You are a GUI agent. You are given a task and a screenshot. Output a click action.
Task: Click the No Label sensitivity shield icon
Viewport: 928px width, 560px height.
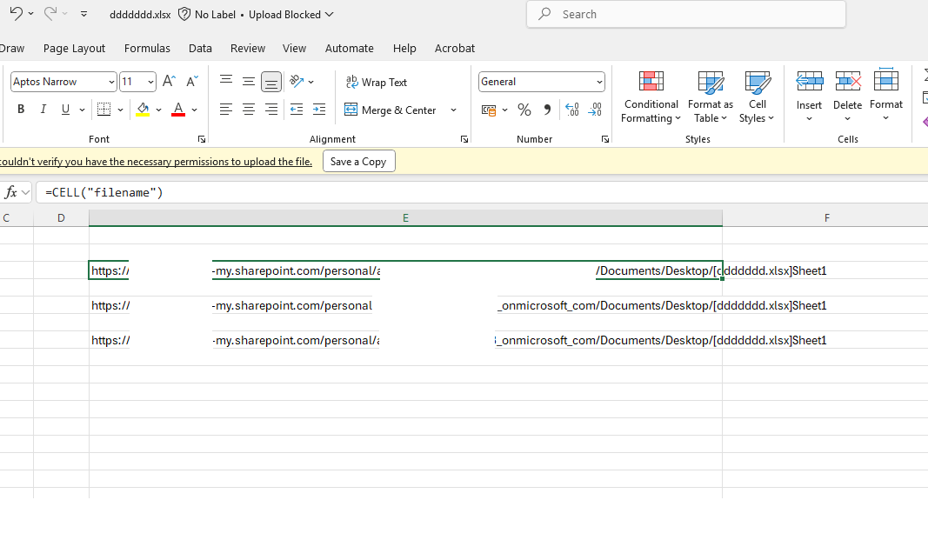tap(184, 14)
